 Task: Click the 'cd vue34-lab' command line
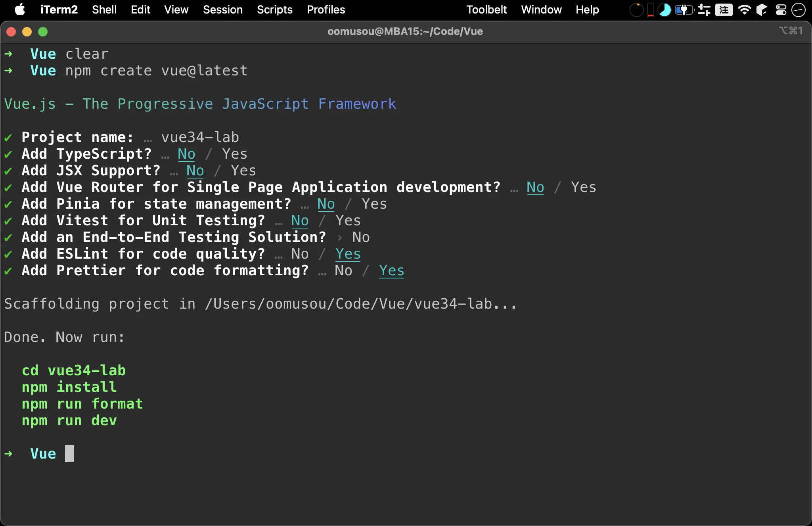click(74, 371)
